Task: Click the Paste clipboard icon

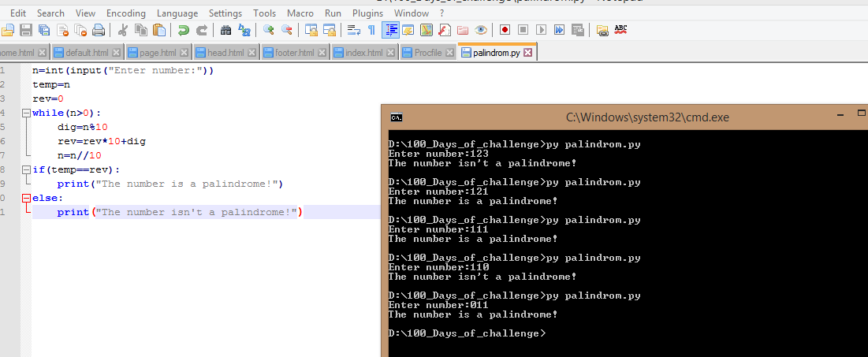Action: (159, 30)
